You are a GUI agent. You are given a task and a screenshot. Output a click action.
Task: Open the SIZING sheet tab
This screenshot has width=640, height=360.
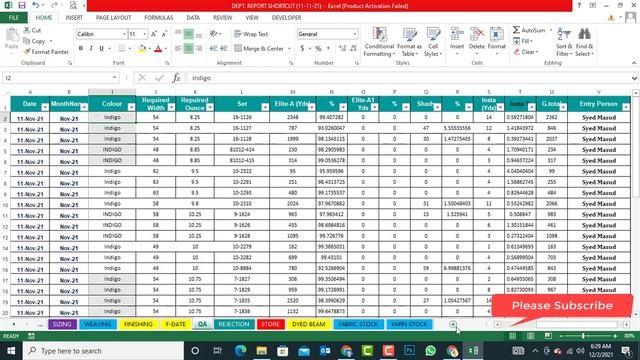(62, 324)
